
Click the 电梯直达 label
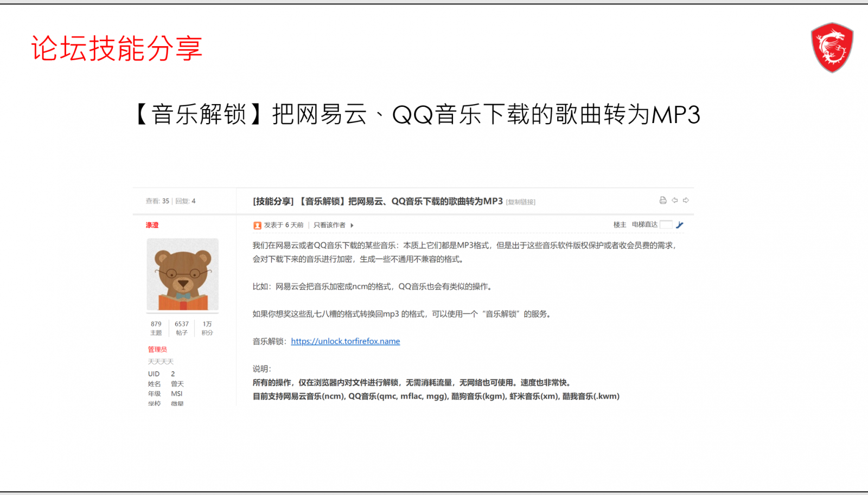644,224
